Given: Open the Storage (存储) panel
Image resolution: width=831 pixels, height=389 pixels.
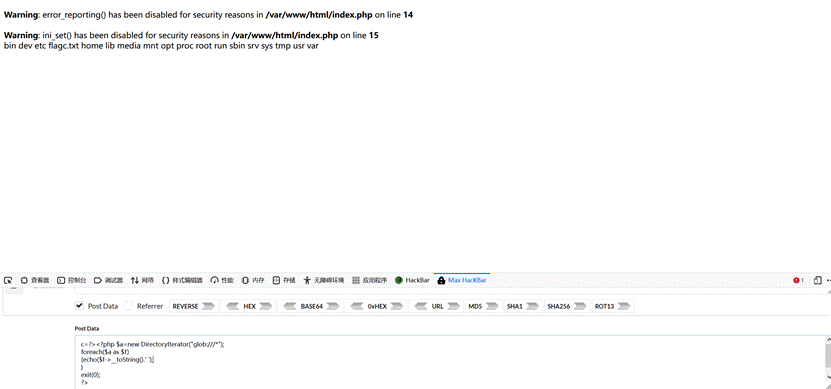Looking at the screenshot, I should click(x=284, y=280).
